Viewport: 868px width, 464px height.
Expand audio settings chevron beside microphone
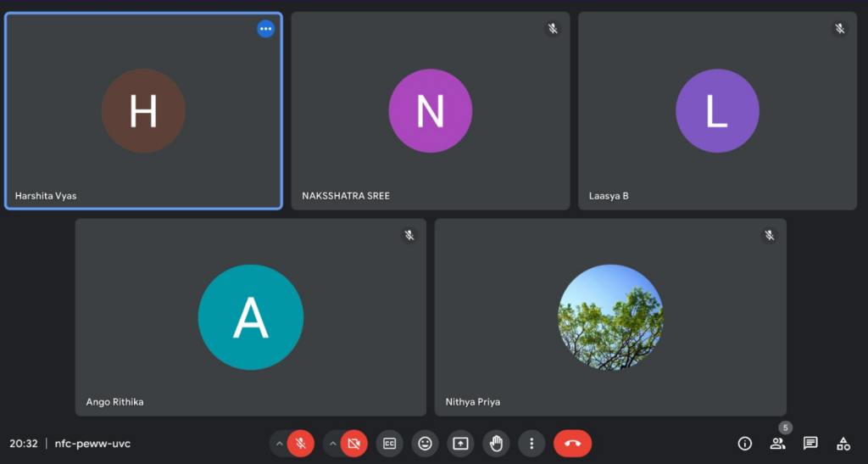(279, 443)
